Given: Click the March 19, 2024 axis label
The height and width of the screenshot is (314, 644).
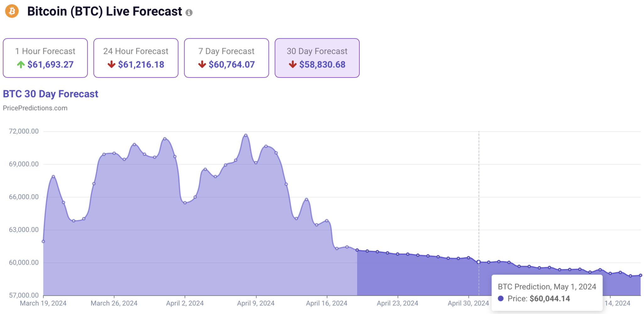Looking at the screenshot, I should point(43,303).
